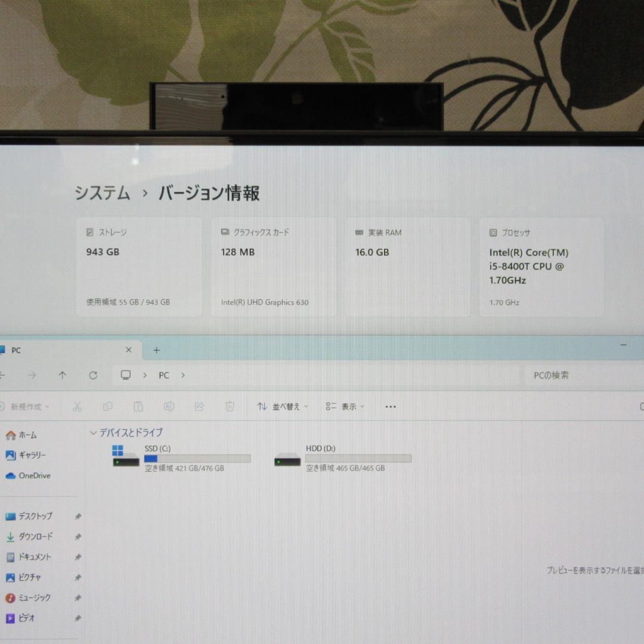
Task: Unpin ダウンロード from quick access
Action: coord(78,537)
